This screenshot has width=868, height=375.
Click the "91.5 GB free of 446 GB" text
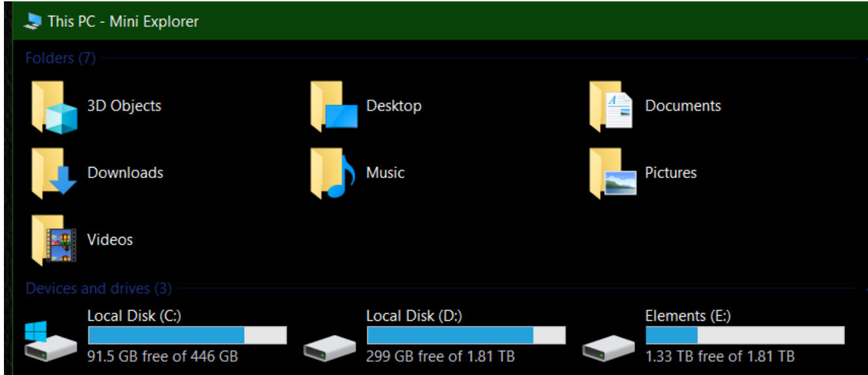(x=162, y=357)
